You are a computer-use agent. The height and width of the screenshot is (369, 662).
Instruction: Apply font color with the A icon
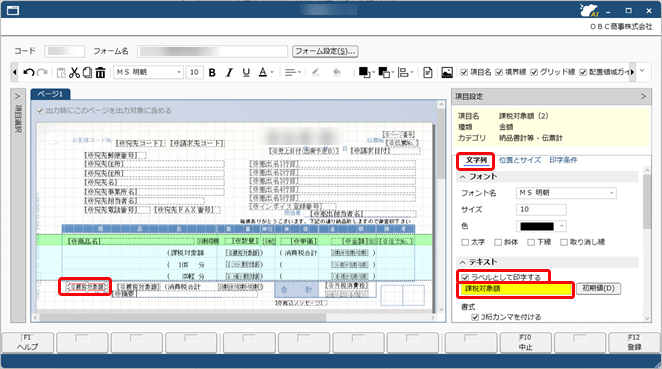[x=263, y=73]
